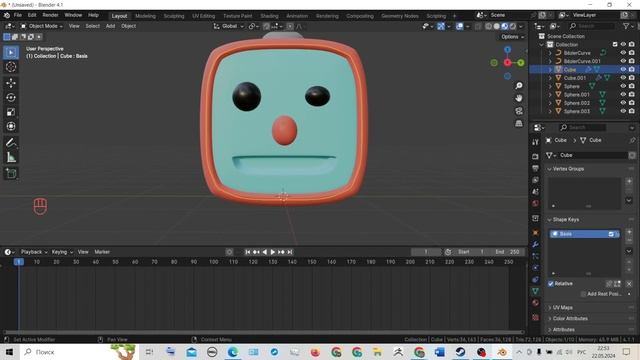The height and width of the screenshot is (360, 640).
Task: Play the animation in reverse
Action: 264,252
